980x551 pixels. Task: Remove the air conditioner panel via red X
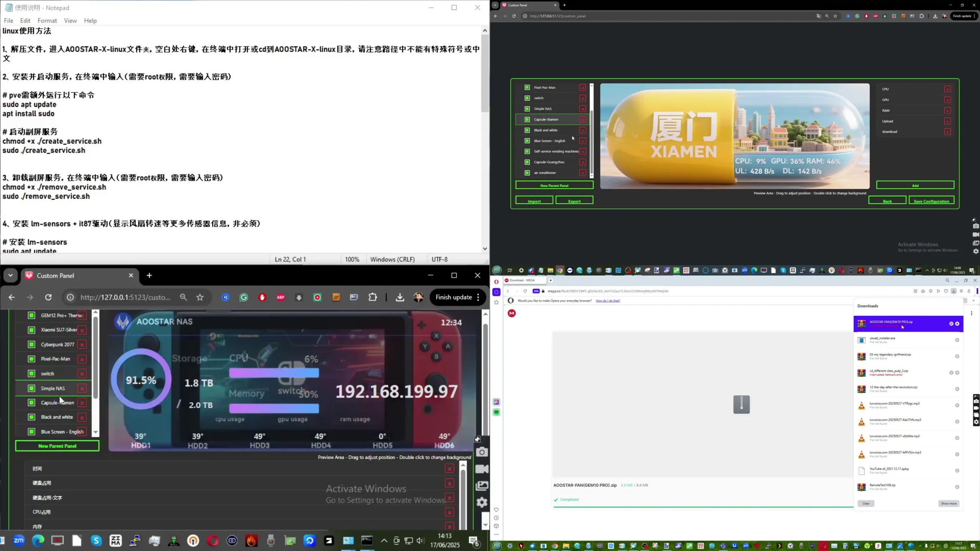pos(583,173)
